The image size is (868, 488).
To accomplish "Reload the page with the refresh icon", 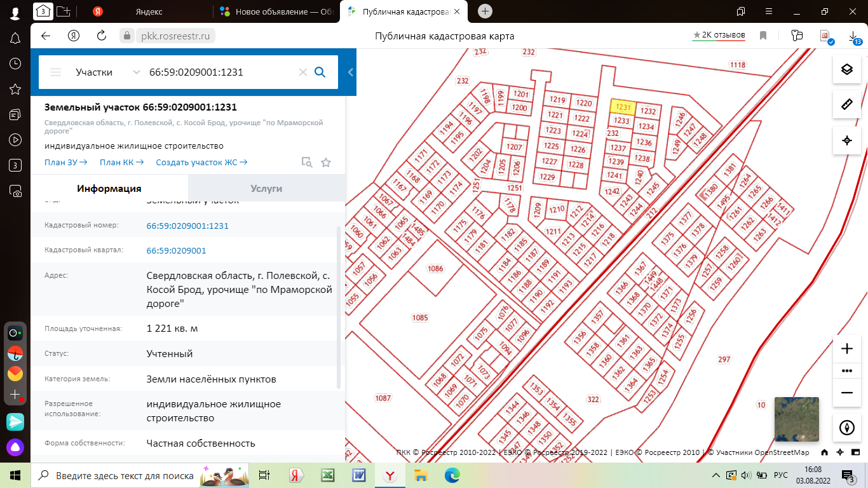I will (101, 36).
